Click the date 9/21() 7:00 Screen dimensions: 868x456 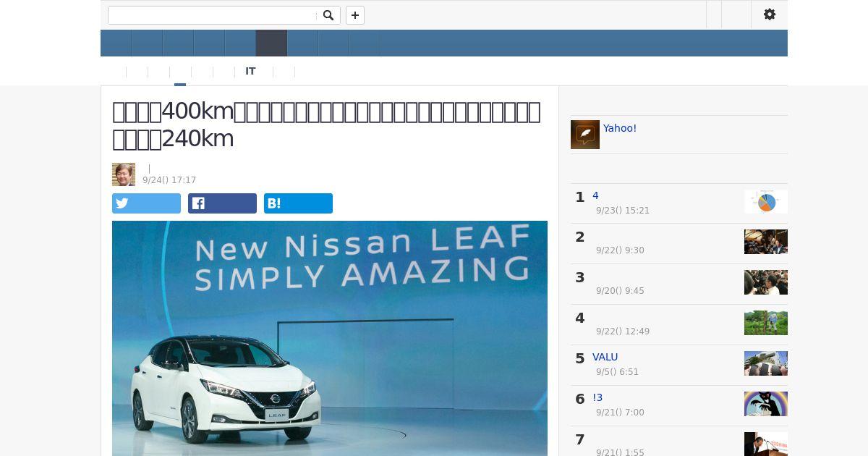coord(620,413)
